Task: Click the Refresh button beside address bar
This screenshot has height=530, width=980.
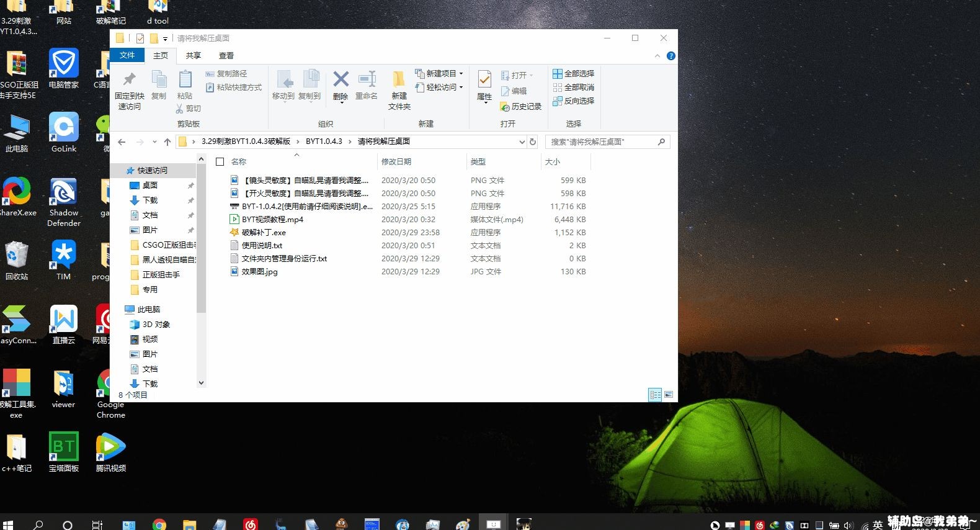Action: [x=532, y=141]
